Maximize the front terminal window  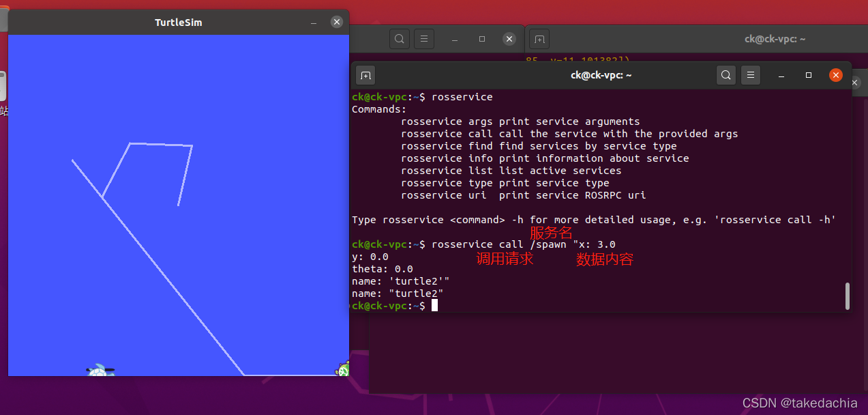tap(809, 75)
